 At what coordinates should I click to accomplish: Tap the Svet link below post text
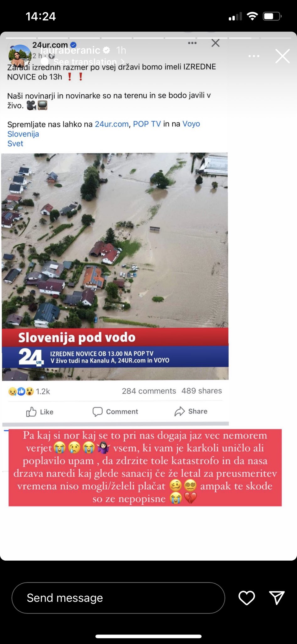point(15,143)
